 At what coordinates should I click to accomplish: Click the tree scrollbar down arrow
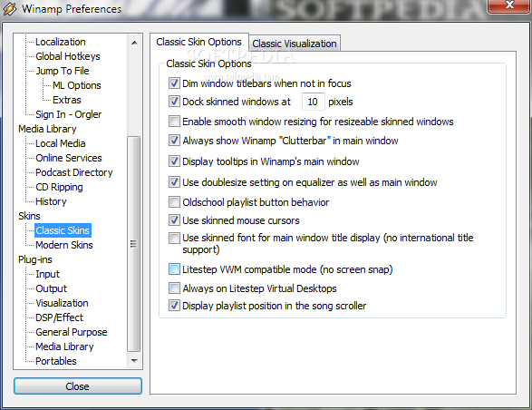[x=134, y=360]
